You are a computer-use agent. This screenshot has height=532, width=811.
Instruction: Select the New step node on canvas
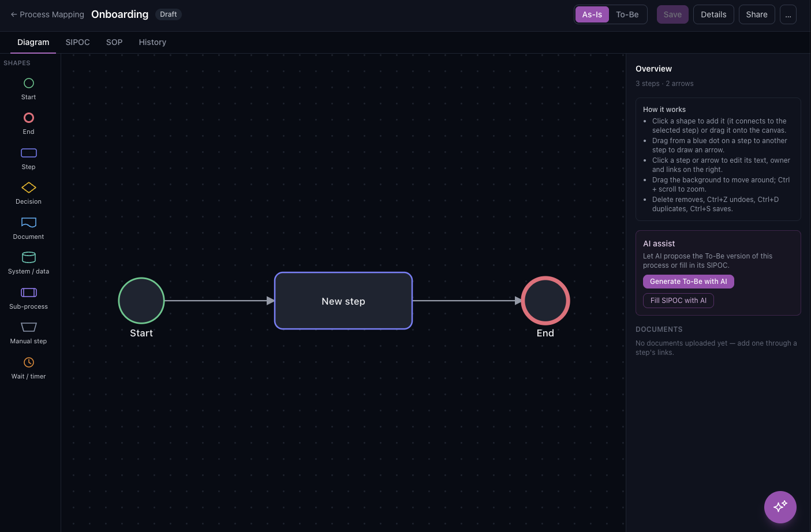[343, 301]
